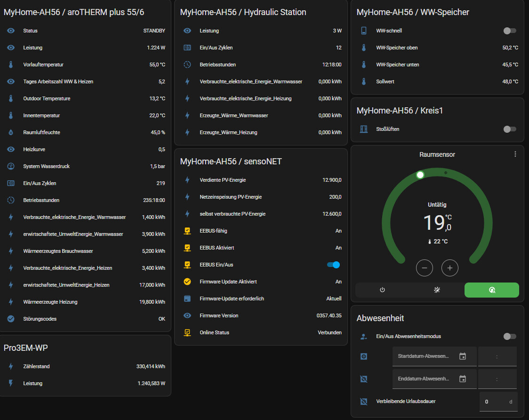Click the white handle on the thermostat dial

pyautogui.click(x=420, y=175)
